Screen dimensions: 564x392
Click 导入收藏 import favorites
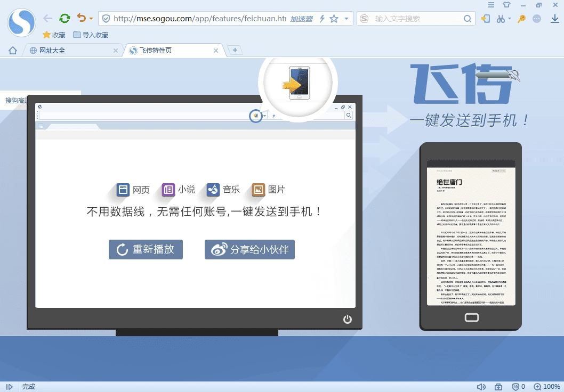click(x=91, y=35)
